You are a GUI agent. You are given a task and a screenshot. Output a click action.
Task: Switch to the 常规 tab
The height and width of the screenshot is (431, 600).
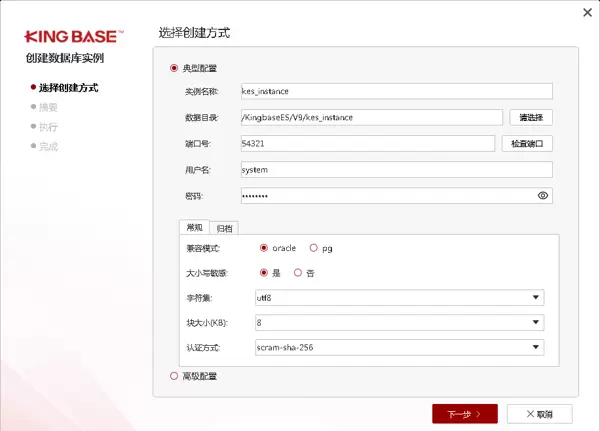[194, 228]
